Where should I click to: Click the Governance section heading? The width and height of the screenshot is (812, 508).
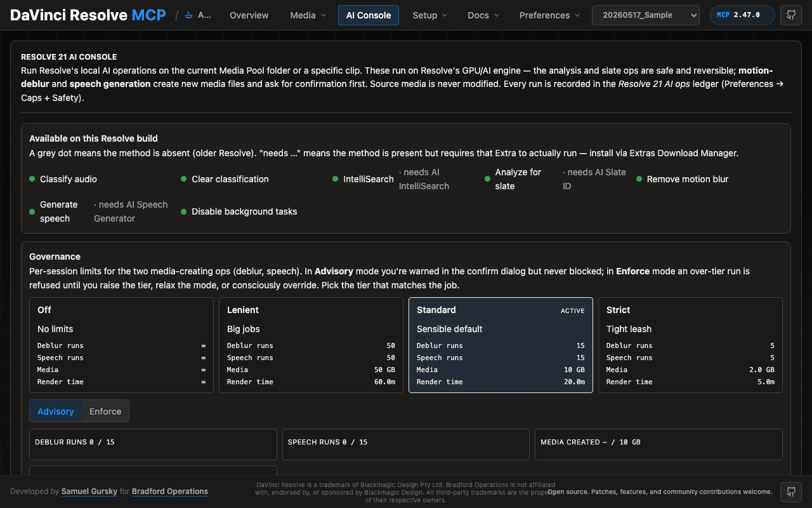(x=55, y=257)
